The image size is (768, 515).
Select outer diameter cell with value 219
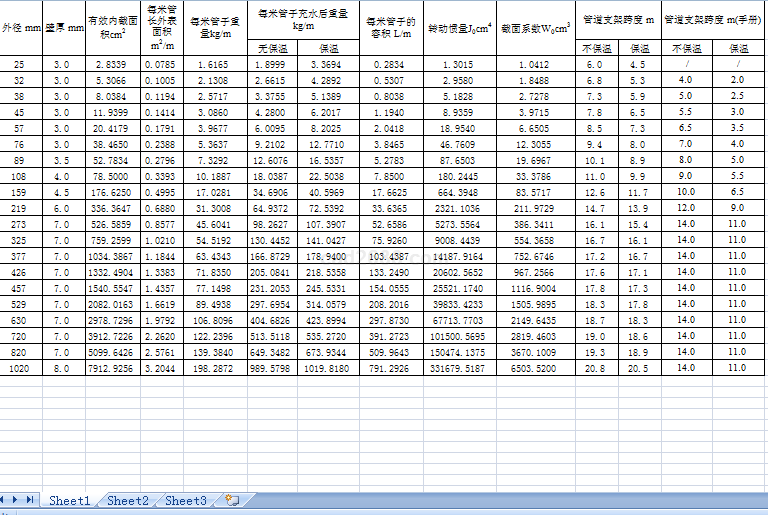click(20, 208)
